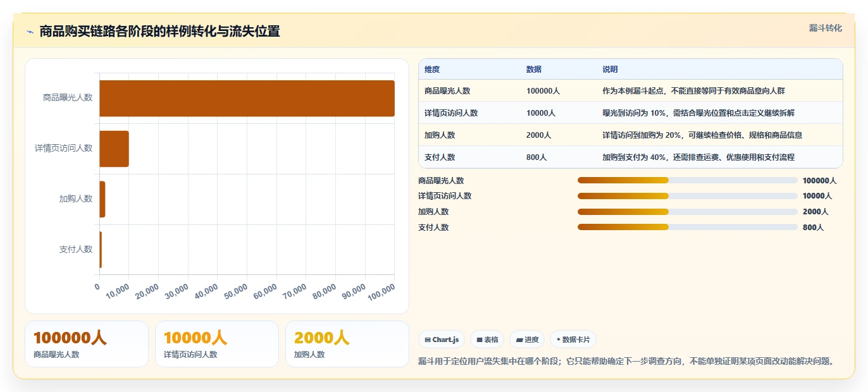
Task: Click the 800人 value beside the progress bar
Action: [x=813, y=227]
